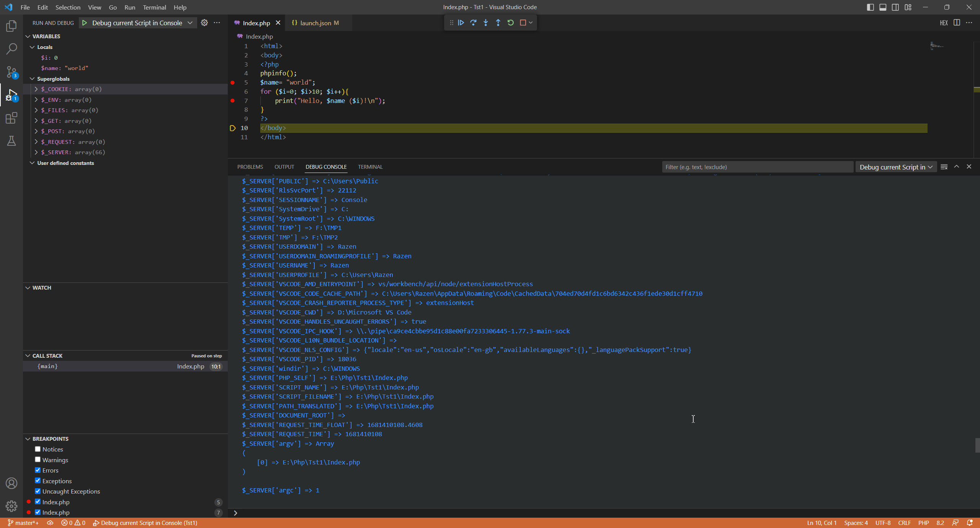Screen dimensions: 980x528
Task: Open the launch.json editor tab
Action: (315, 23)
